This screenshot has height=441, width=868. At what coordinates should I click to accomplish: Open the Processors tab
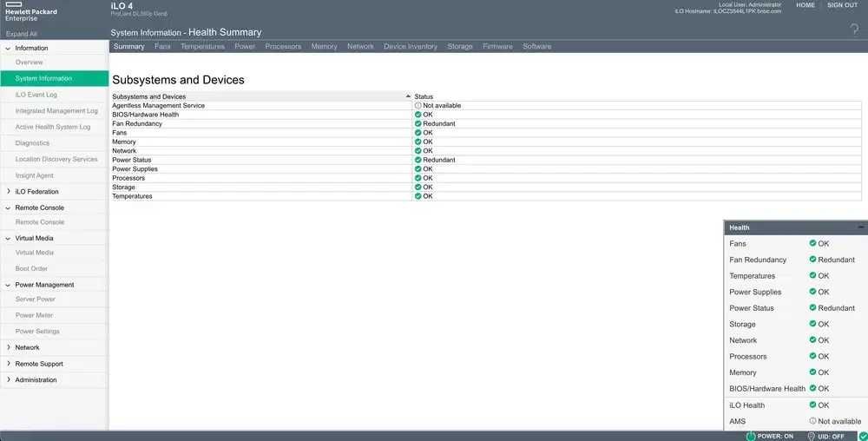[x=283, y=47]
